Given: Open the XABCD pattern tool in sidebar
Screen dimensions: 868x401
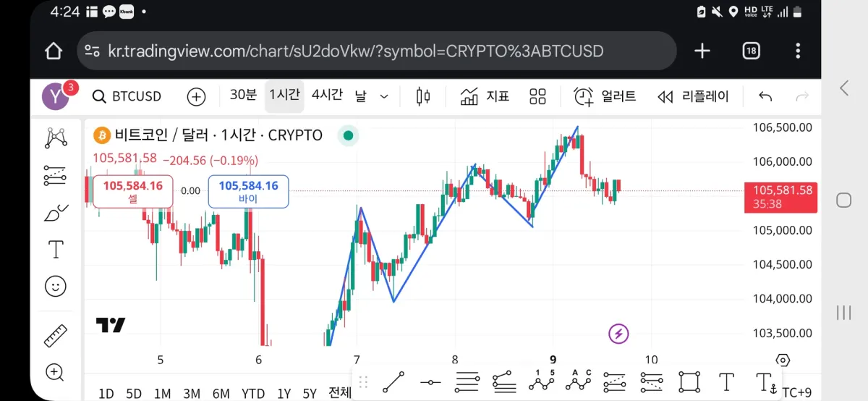Looking at the screenshot, I should coord(56,138).
